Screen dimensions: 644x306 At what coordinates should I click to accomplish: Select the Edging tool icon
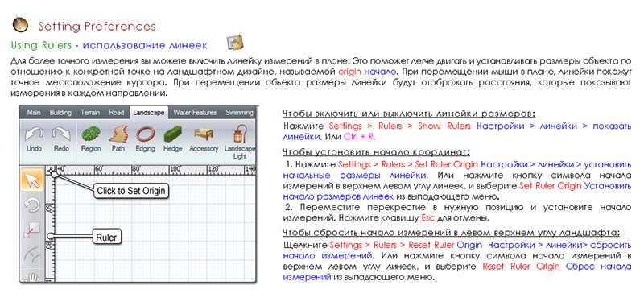pyautogui.click(x=145, y=134)
